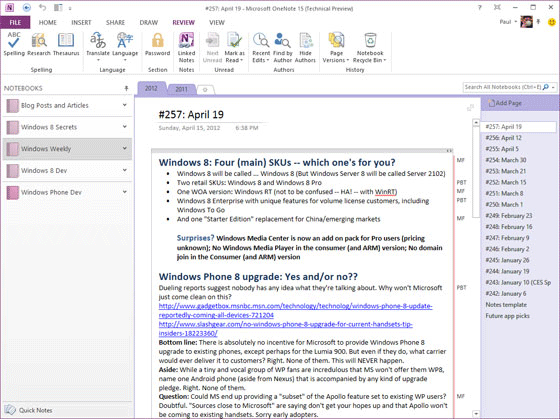Click the Translate button
Screen dimensions: 560x419
click(98, 47)
